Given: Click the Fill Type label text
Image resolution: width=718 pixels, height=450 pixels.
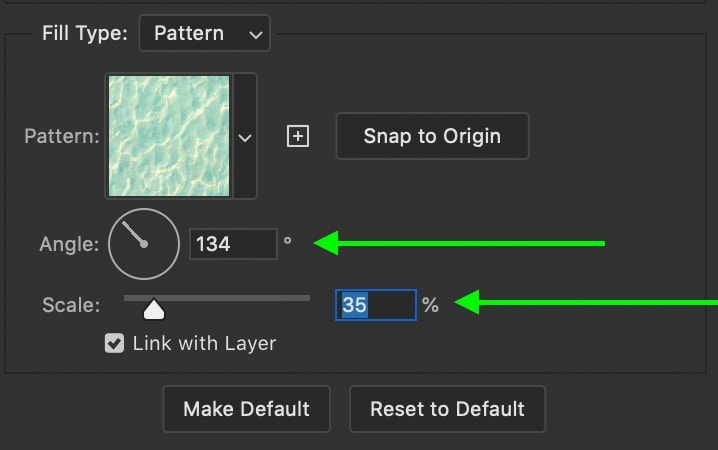Looking at the screenshot, I should point(85,33).
